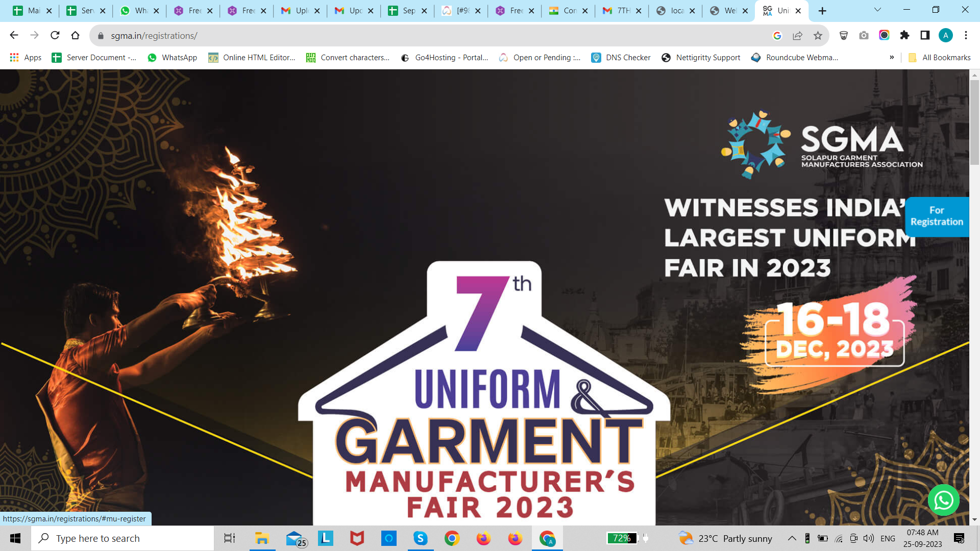The image size is (980, 551).
Task: Bookmark this page with the star
Action: point(818,35)
